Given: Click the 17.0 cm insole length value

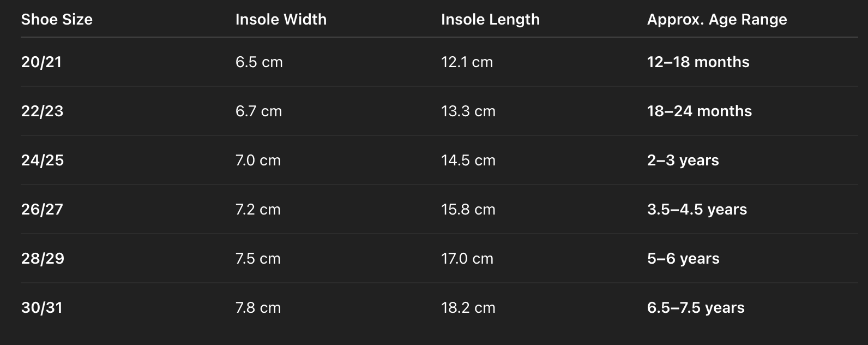Looking at the screenshot, I should click(467, 259).
